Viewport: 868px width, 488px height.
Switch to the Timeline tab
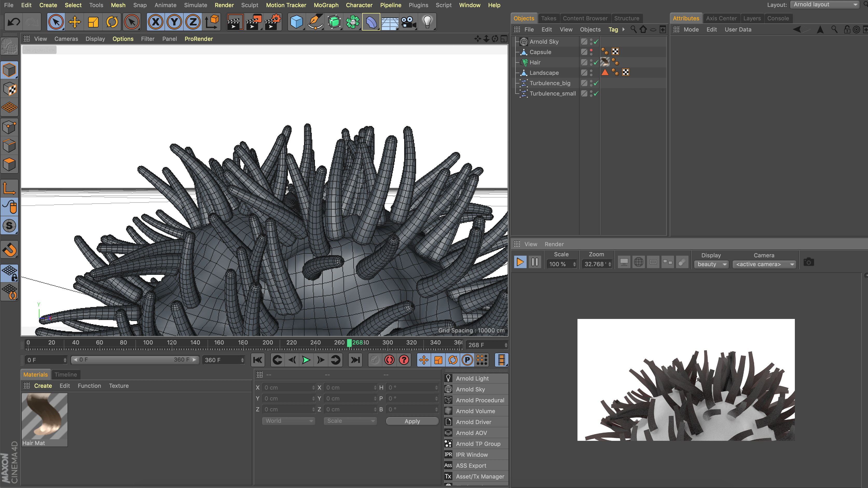66,374
